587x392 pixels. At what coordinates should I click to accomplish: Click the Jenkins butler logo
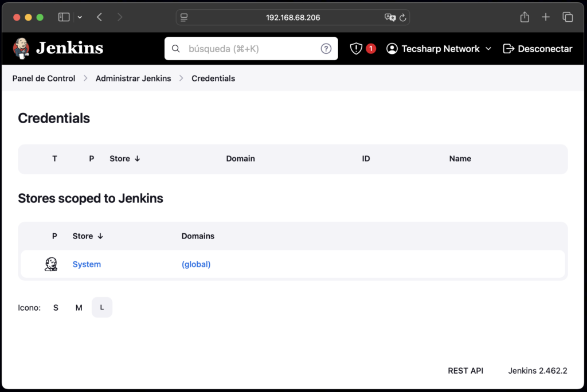click(21, 48)
